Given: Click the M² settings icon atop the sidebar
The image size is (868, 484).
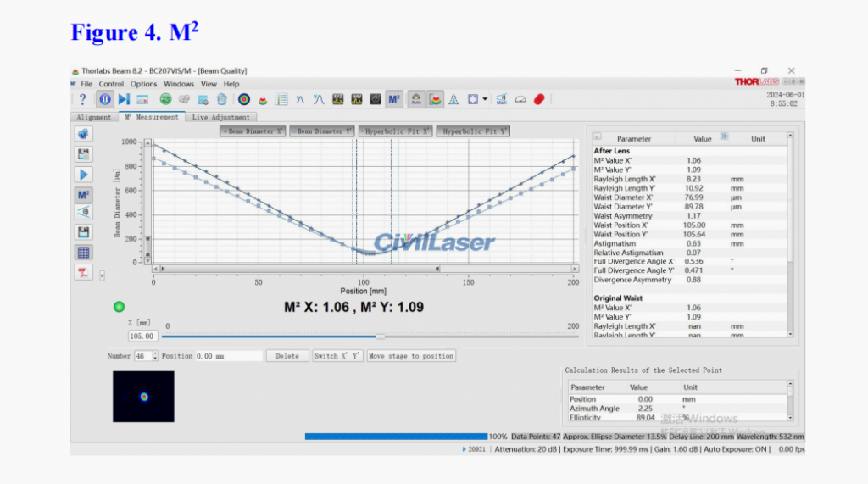Looking at the screenshot, I should 83,134.
